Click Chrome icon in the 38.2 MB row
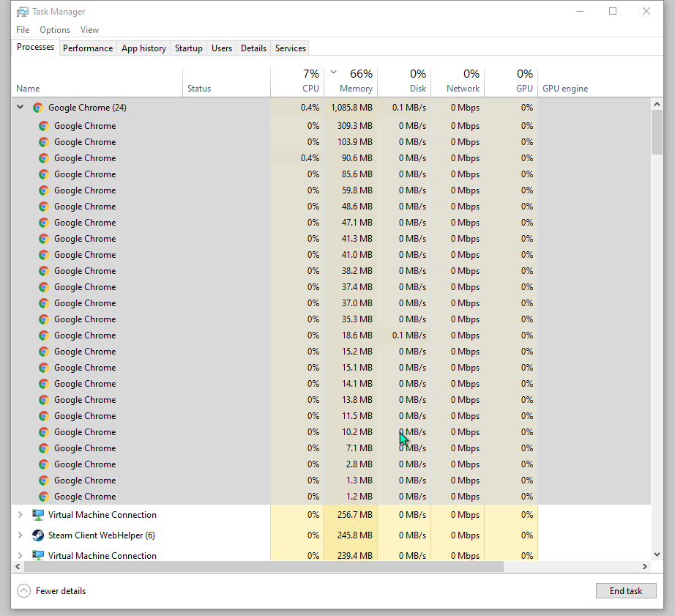Screen dimensions: 675x616 tap(43, 271)
